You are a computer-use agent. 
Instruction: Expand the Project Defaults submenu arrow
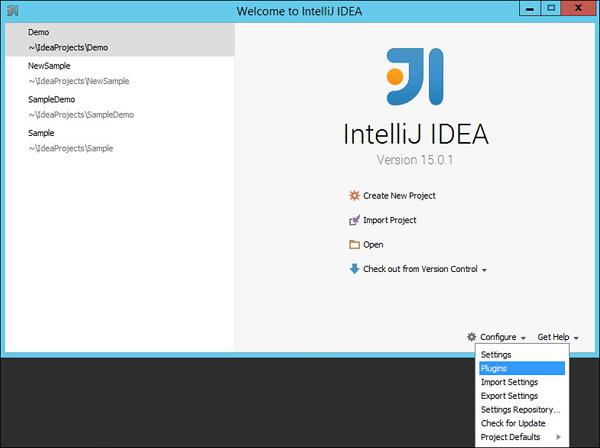pyautogui.click(x=559, y=437)
